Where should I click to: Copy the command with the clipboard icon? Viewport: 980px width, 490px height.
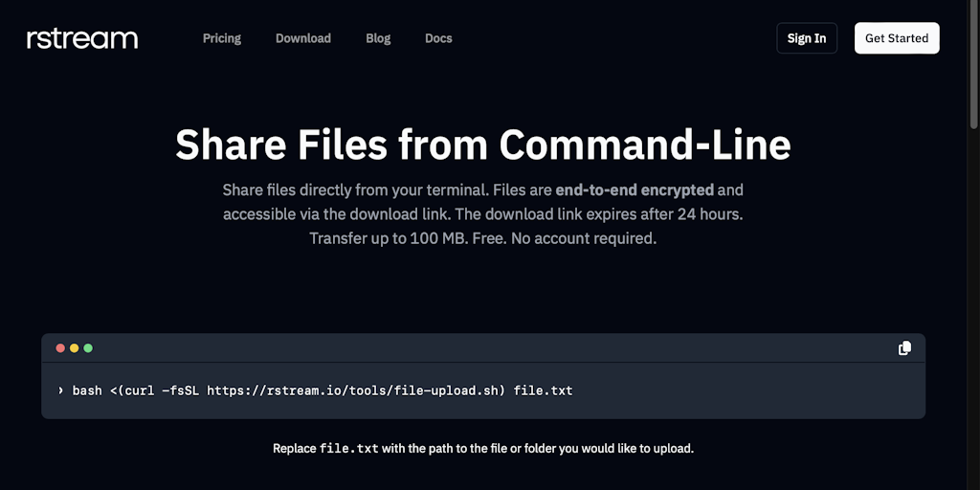[x=904, y=348]
